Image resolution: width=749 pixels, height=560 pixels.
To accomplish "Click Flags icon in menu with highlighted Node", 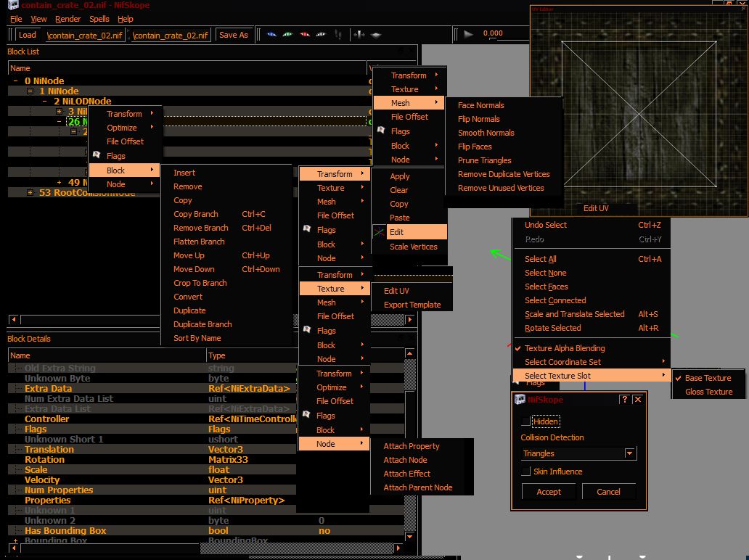I will coord(307,415).
